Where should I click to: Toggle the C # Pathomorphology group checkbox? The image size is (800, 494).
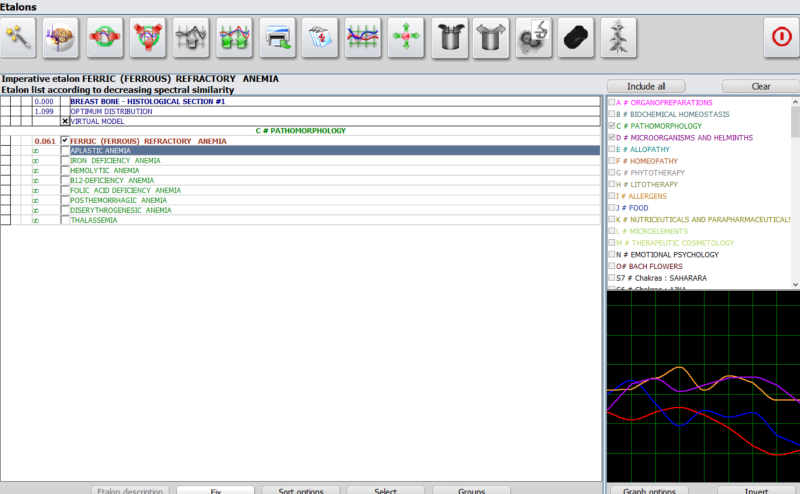[612, 125]
